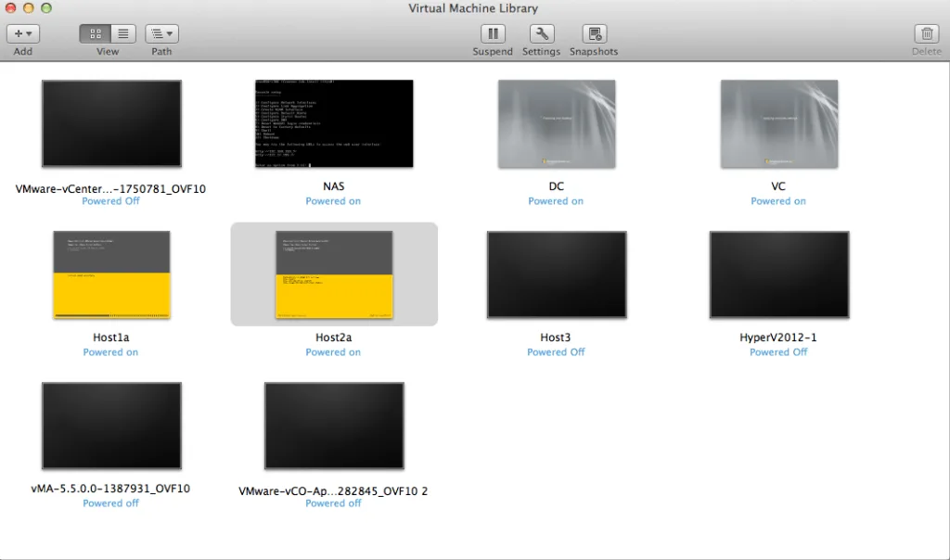Zoom the Virtual Machine Library window
The image size is (950, 560).
(x=46, y=7)
